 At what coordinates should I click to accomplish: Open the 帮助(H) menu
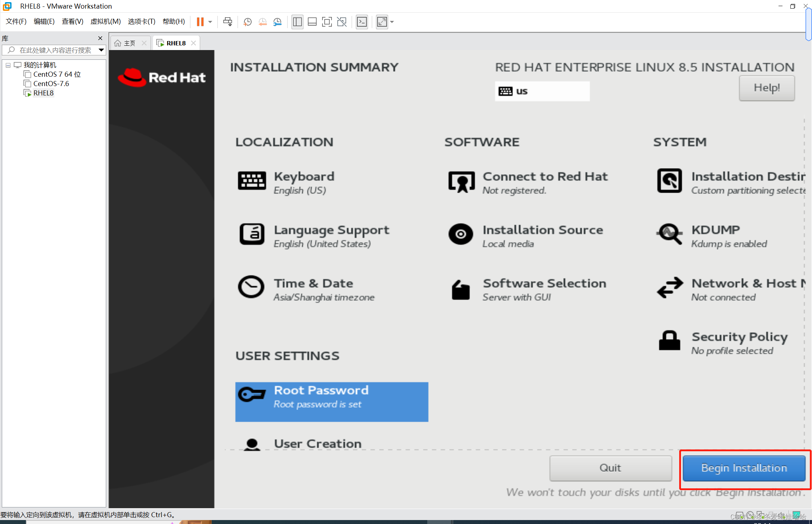(x=173, y=22)
